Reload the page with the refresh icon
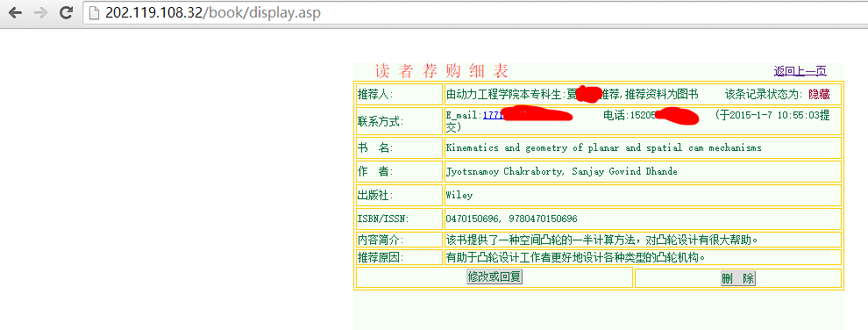 tap(66, 13)
